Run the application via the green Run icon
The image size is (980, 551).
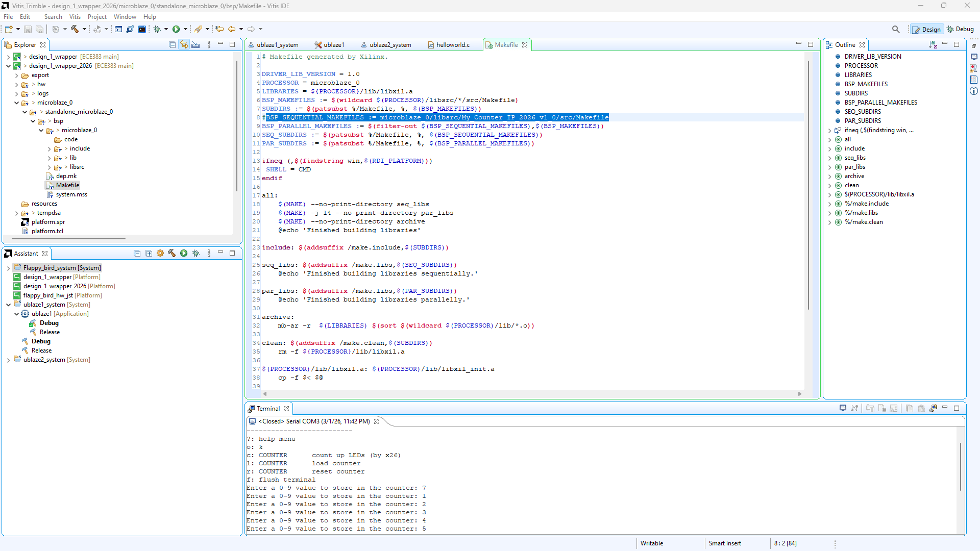coord(176,29)
